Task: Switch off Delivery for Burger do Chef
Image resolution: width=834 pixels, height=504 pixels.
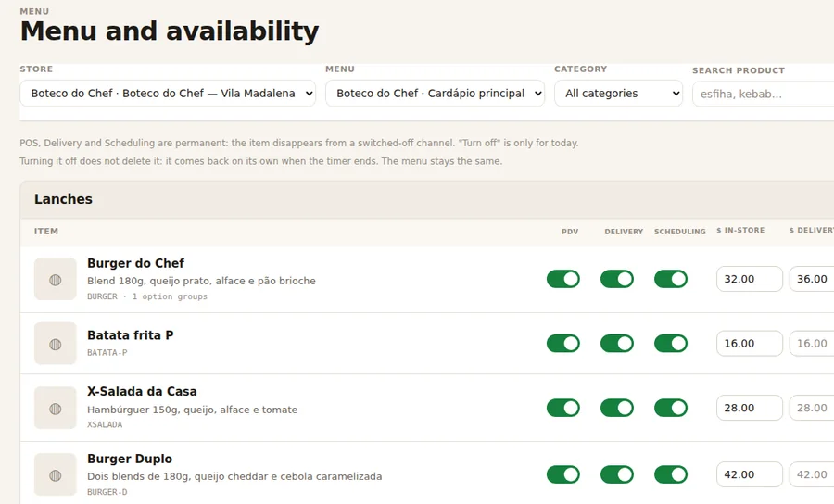Action: (x=617, y=279)
